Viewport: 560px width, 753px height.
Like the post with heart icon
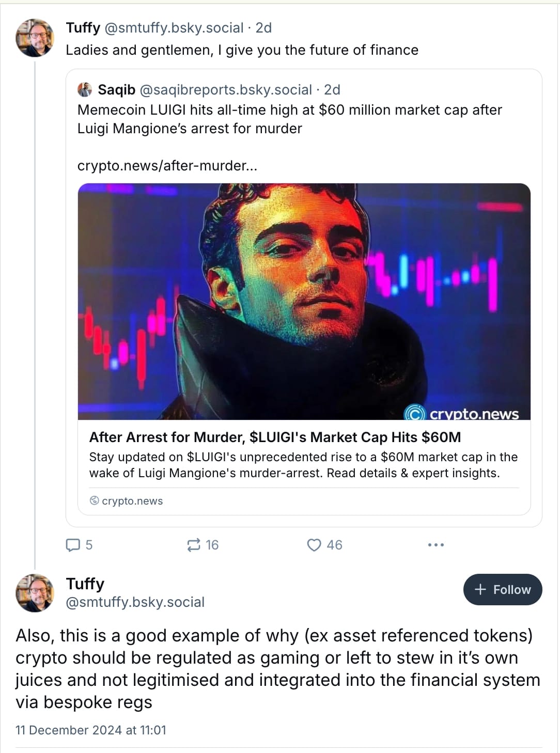pos(314,545)
